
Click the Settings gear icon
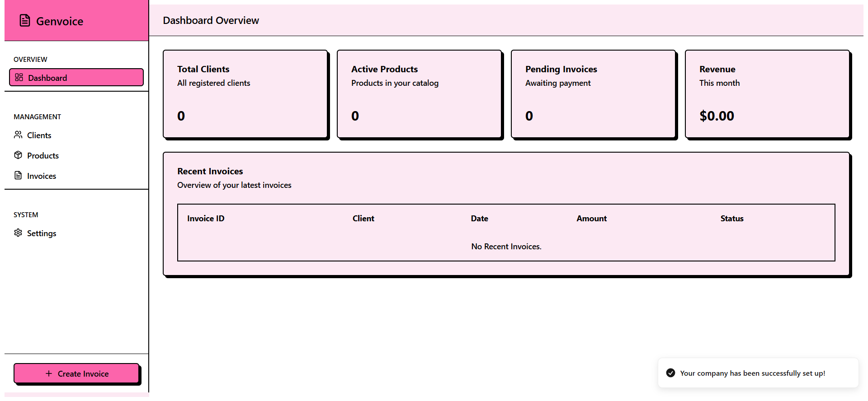click(18, 233)
